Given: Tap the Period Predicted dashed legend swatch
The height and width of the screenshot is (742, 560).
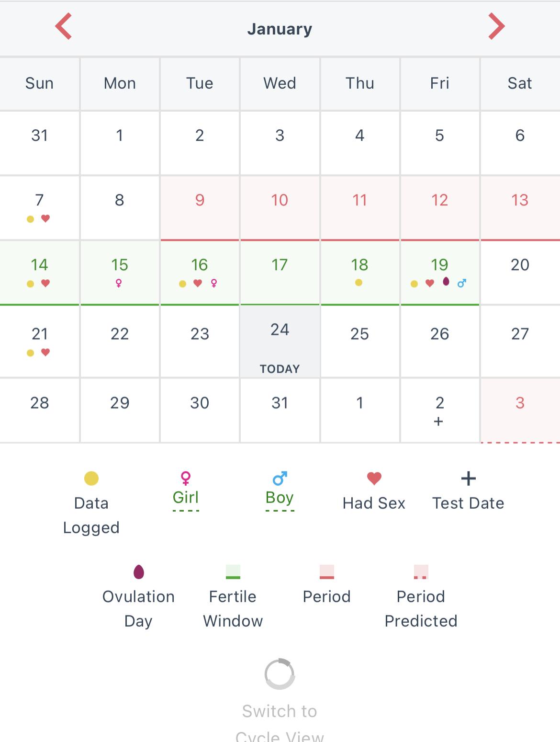Looking at the screenshot, I should coord(421,572).
